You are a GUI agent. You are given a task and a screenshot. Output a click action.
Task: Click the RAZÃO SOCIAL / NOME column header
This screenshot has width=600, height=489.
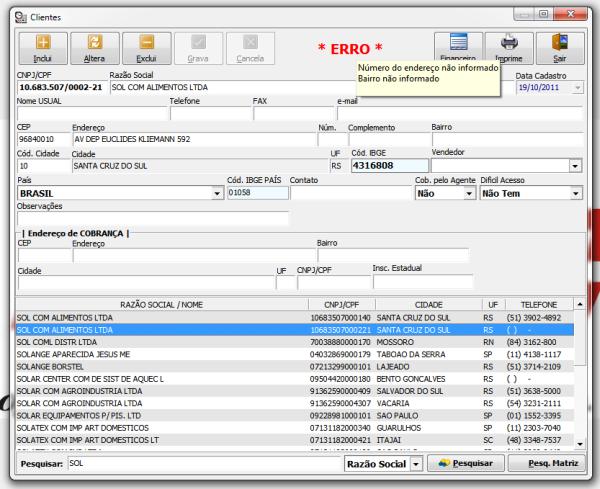tap(161, 305)
